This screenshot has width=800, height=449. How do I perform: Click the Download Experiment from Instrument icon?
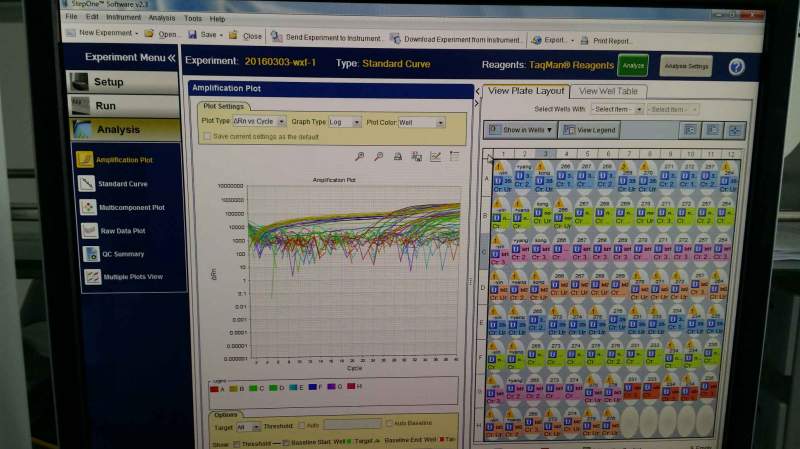pos(395,38)
